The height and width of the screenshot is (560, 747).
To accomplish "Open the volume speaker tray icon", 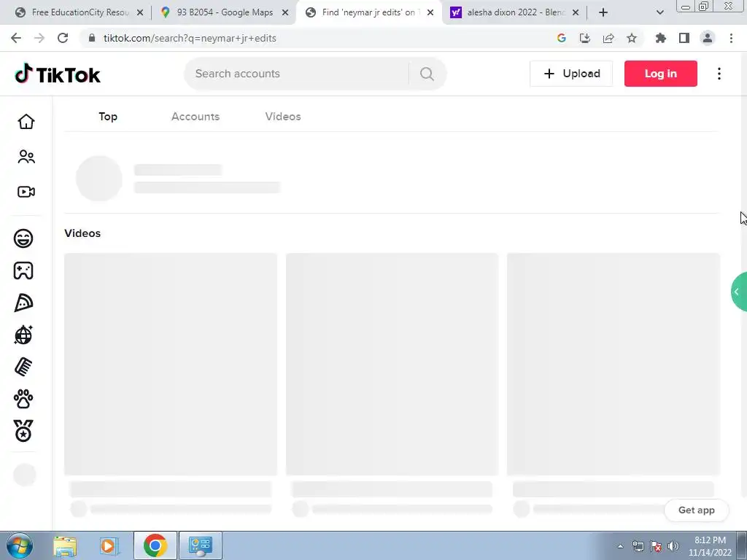I will [673, 546].
